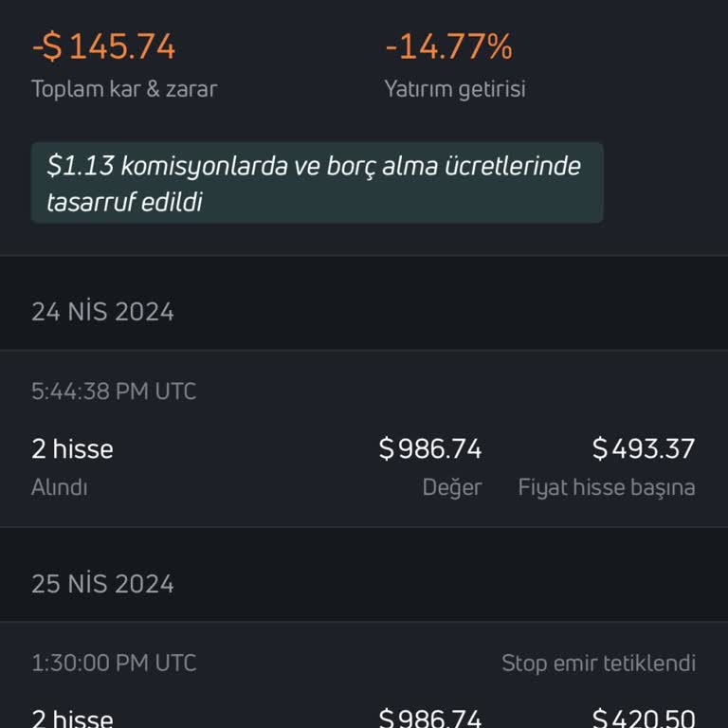Tap the 25 NİS 2024 date header
The height and width of the screenshot is (728, 728).
(x=102, y=583)
